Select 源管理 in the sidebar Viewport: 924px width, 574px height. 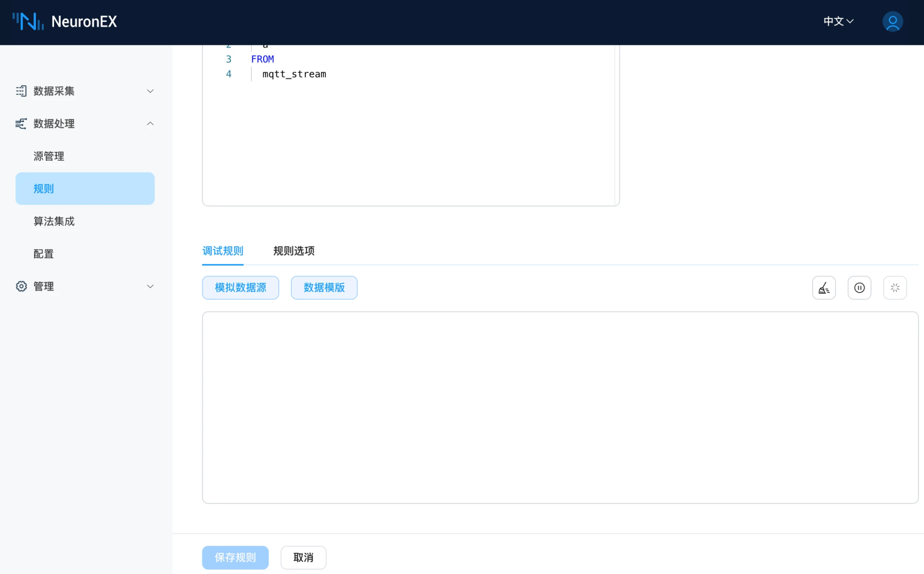[x=49, y=156]
